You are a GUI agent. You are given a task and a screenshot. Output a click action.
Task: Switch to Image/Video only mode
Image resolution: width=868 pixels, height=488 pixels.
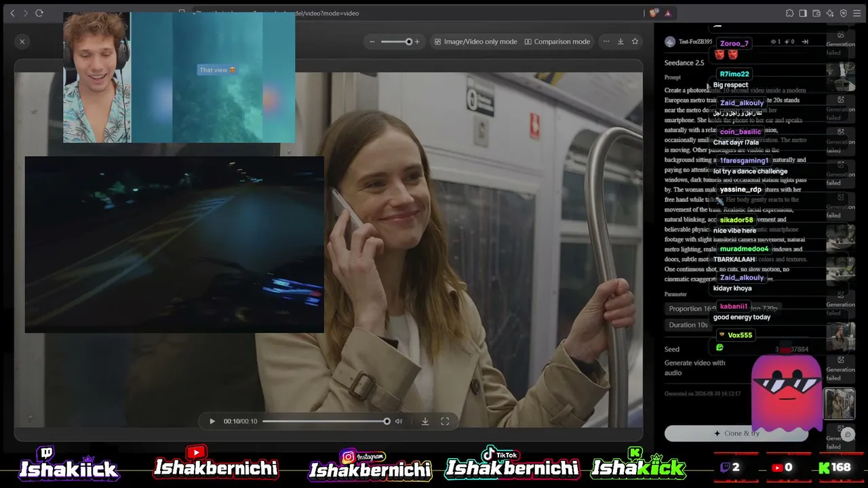click(475, 41)
